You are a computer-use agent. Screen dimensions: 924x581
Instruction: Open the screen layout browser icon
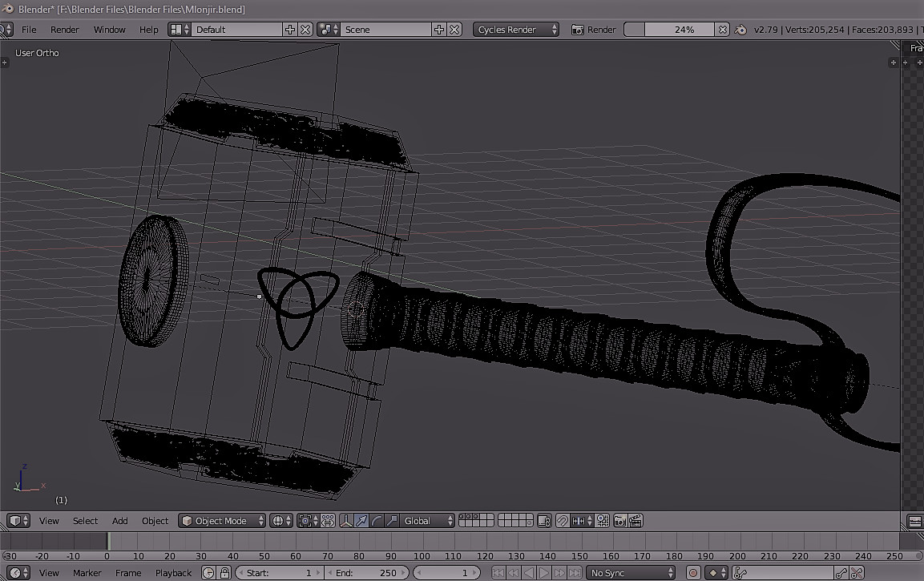coord(180,30)
